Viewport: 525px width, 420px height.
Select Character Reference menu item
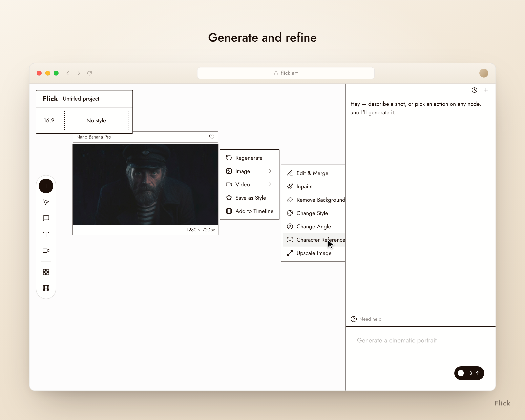[314, 240]
